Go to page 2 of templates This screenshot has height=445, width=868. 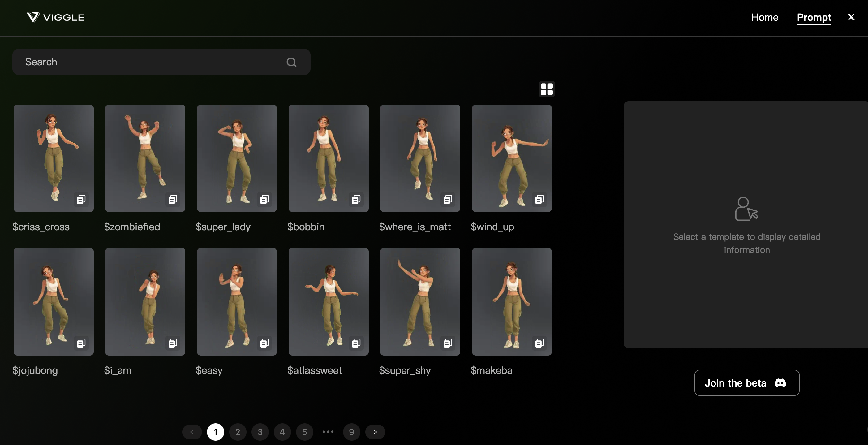pyautogui.click(x=238, y=432)
